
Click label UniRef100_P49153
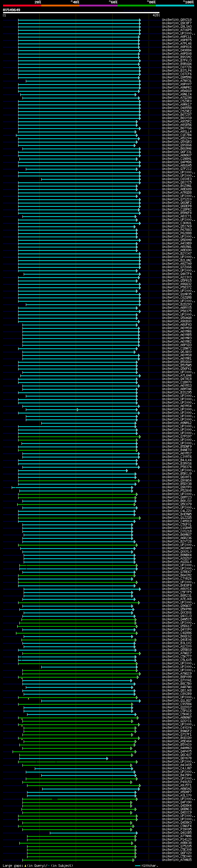tap(177, 782)
